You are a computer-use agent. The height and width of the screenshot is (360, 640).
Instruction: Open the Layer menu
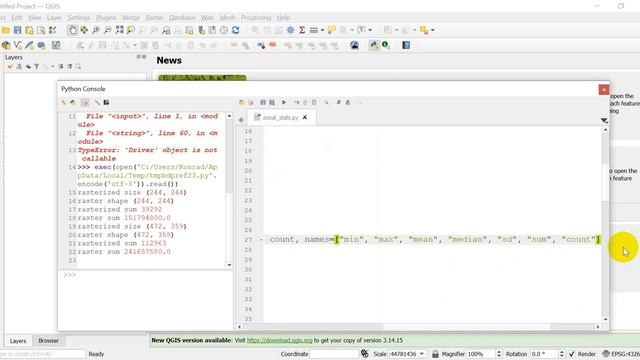coord(54,18)
